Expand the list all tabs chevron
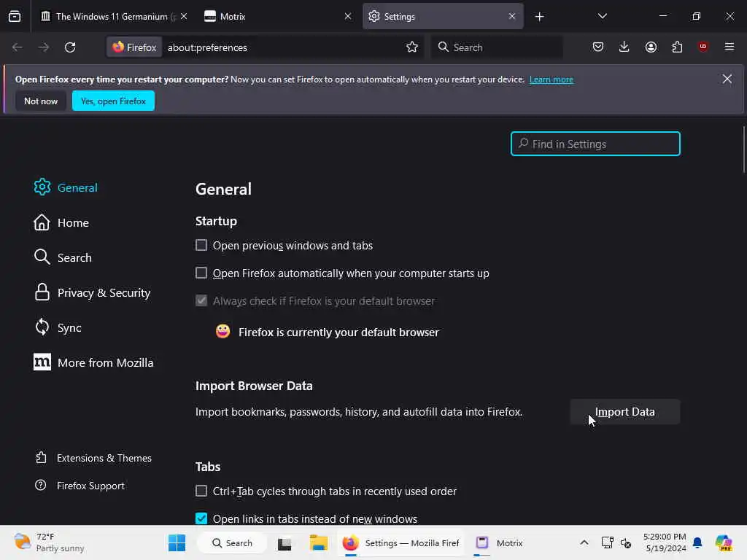Screen dimensions: 747x560 click(602, 16)
